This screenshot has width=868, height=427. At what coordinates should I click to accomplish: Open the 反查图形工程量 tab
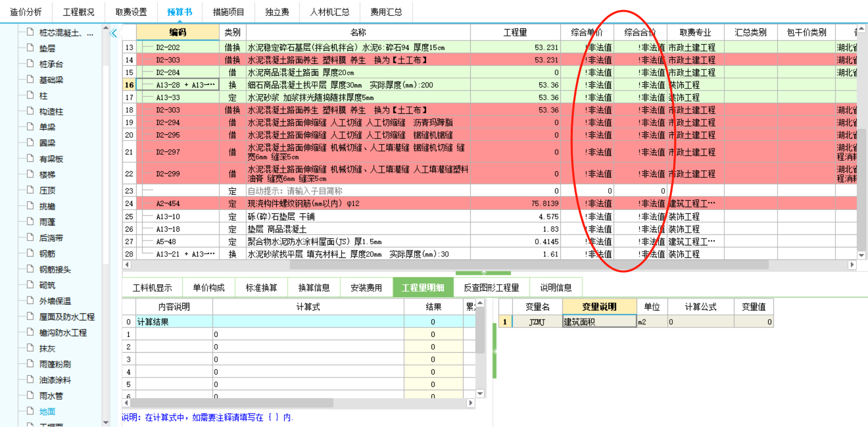pyautogui.click(x=491, y=287)
